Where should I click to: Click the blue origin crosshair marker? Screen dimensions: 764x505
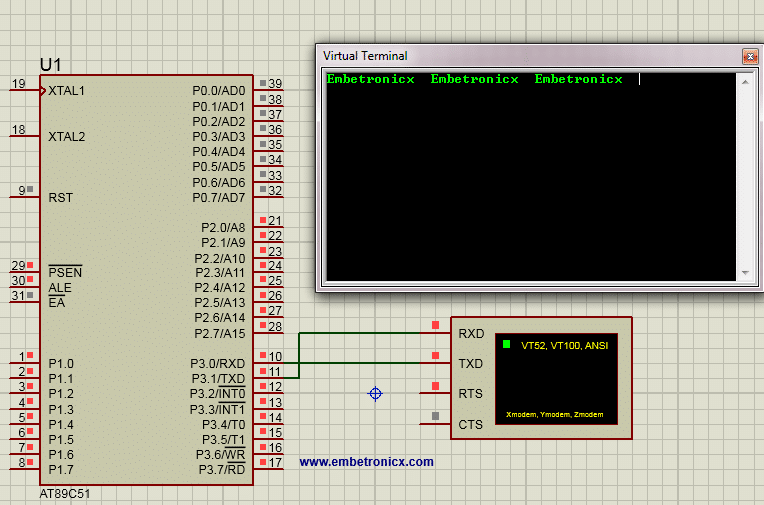coord(375,393)
